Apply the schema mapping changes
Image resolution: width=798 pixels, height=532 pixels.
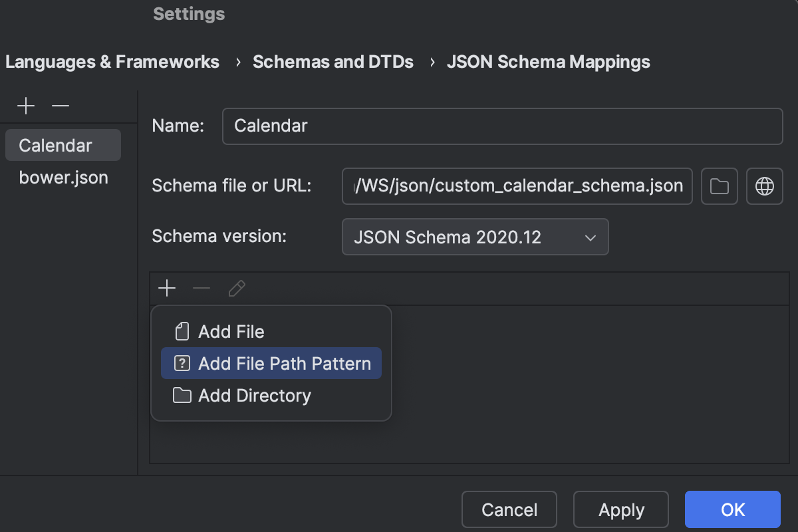(620, 509)
